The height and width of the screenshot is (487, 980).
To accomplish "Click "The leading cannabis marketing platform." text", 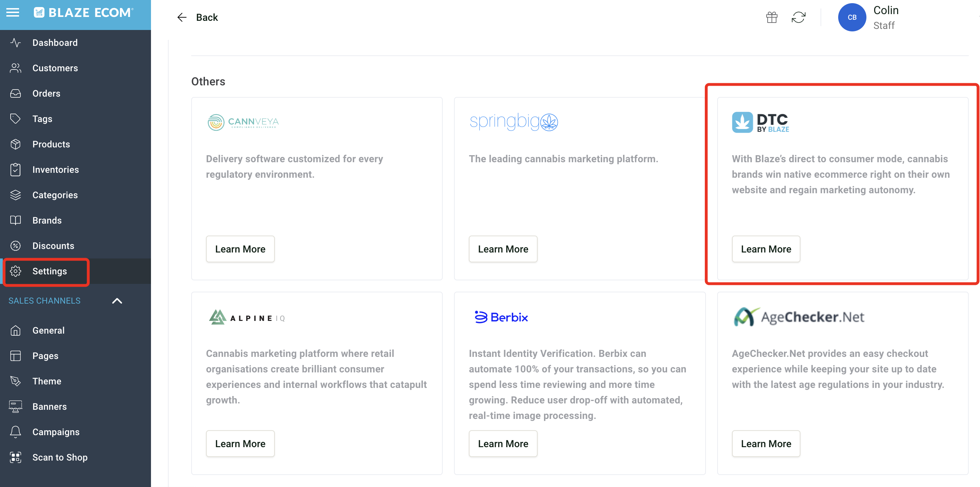I will click(x=563, y=159).
